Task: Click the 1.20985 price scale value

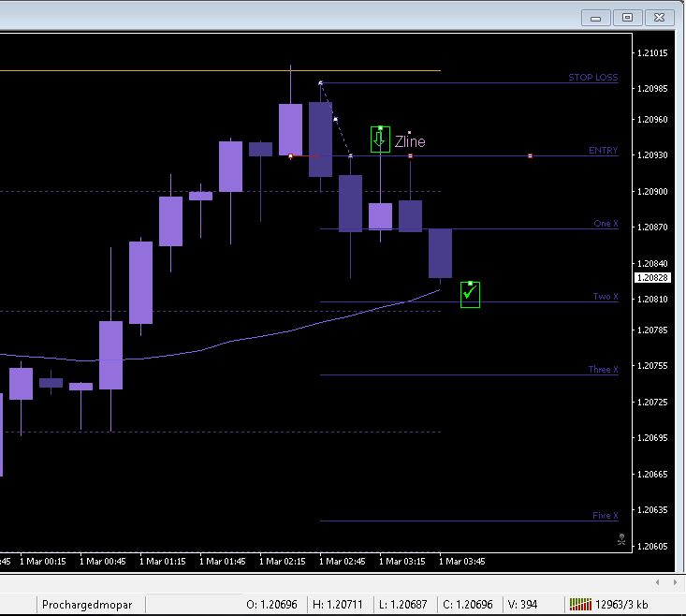Action: coord(652,89)
